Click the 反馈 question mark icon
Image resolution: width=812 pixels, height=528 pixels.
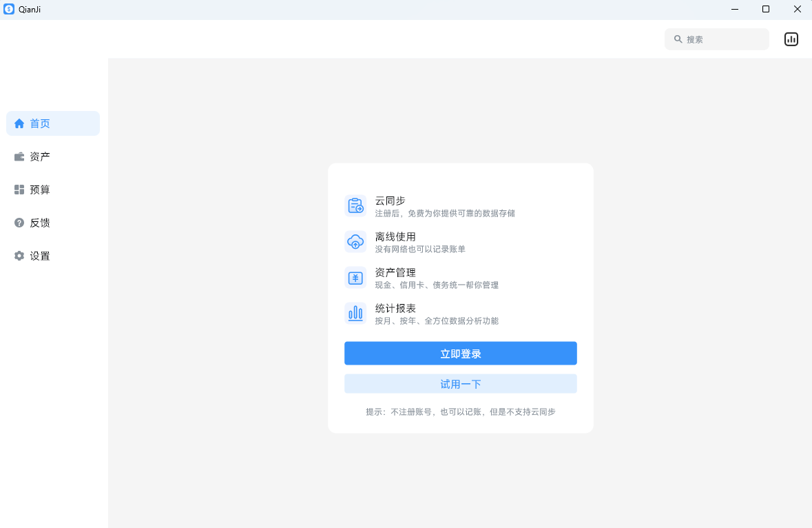click(x=19, y=223)
